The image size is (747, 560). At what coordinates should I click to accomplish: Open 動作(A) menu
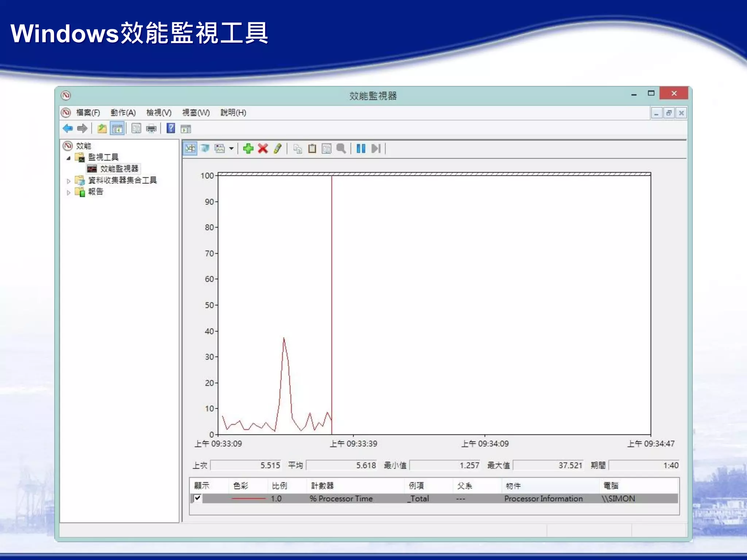123,113
